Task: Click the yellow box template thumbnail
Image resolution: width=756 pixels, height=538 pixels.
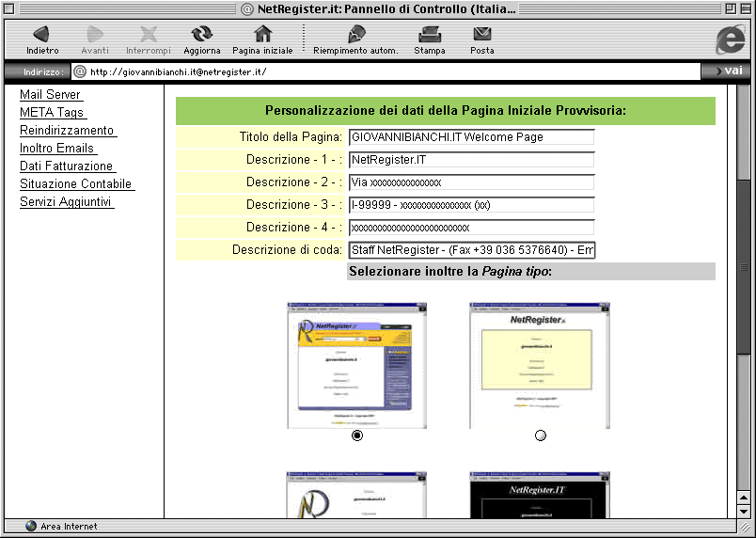Action: [x=540, y=366]
